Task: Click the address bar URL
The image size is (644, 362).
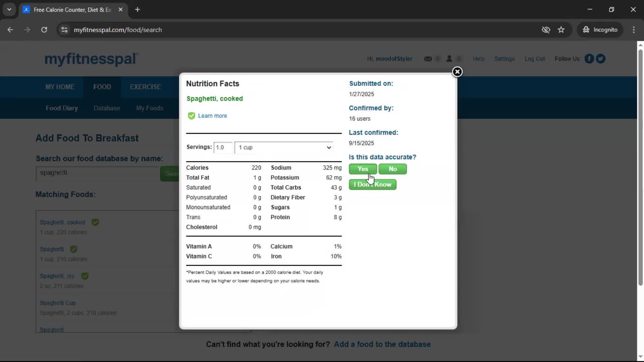Action: tap(118, 30)
